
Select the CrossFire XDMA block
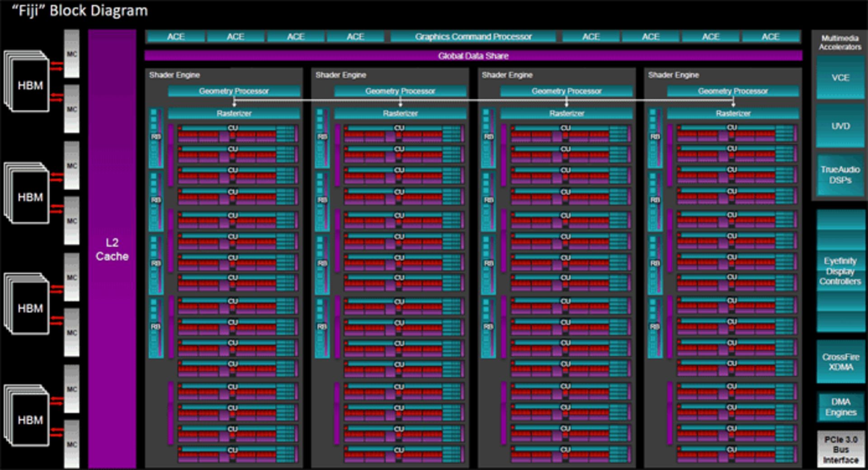coord(840,362)
